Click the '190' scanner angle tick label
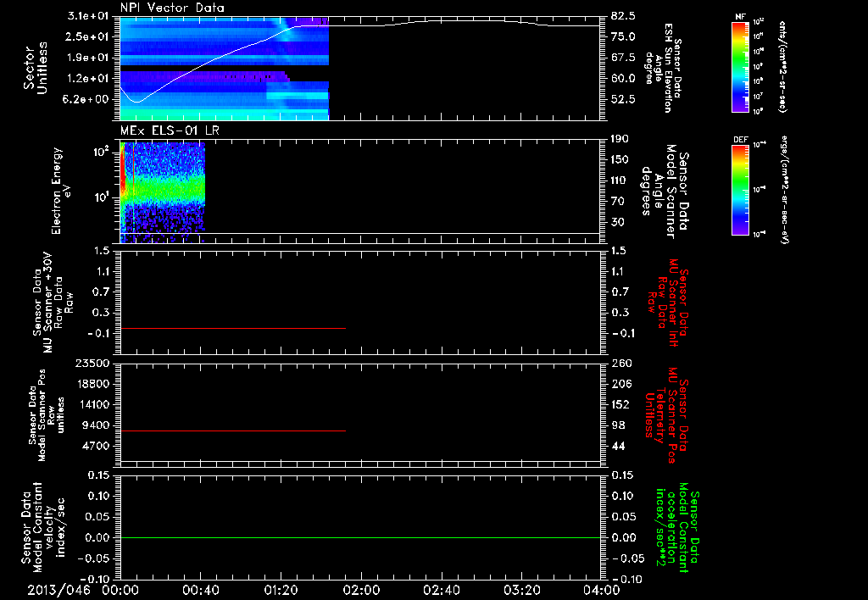868x600 pixels. [x=620, y=139]
